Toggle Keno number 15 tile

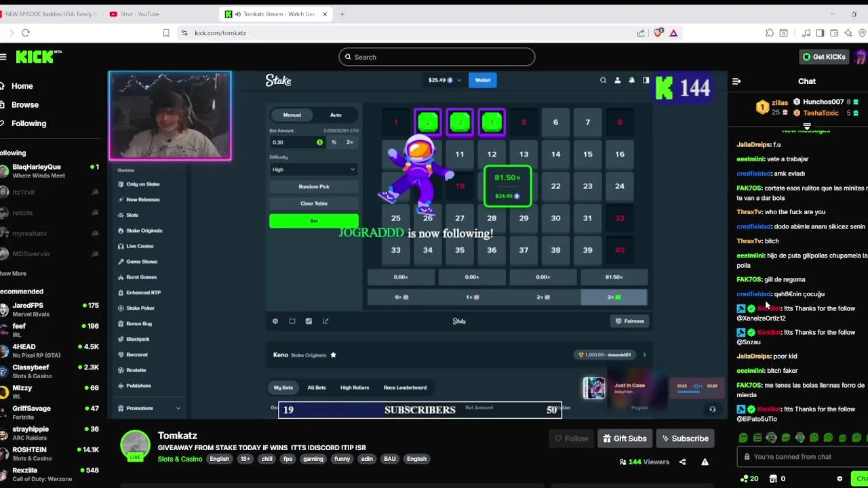pyautogui.click(x=587, y=154)
